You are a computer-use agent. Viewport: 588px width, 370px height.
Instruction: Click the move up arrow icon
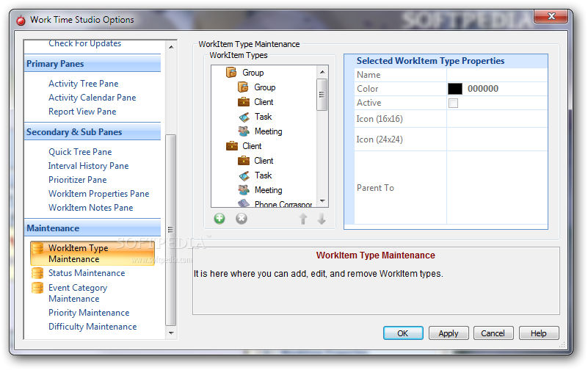pyautogui.click(x=303, y=219)
